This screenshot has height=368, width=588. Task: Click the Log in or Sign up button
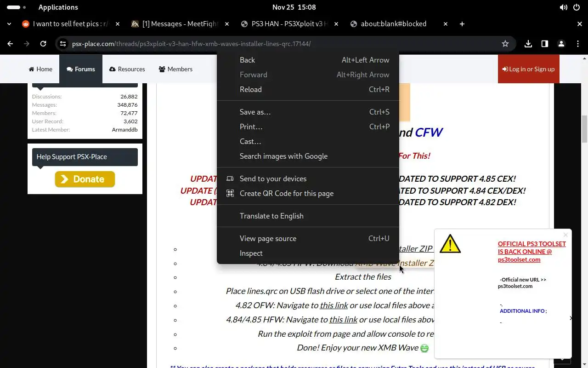(x=528, y=69)
